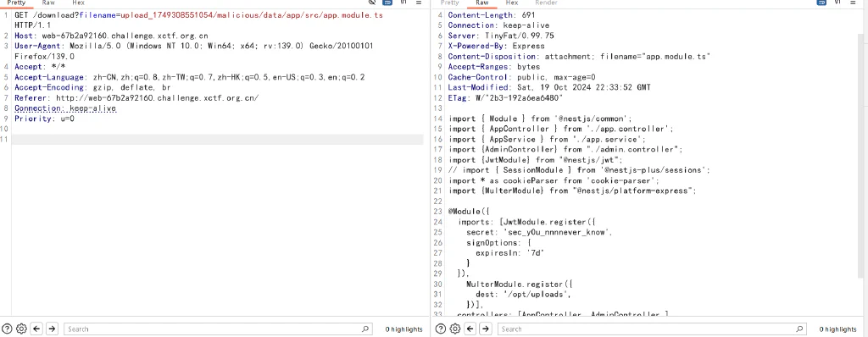Click 'HTTP/1.1' in the request
This screenshot has width=868, height=337.
[x=33, y=25]
